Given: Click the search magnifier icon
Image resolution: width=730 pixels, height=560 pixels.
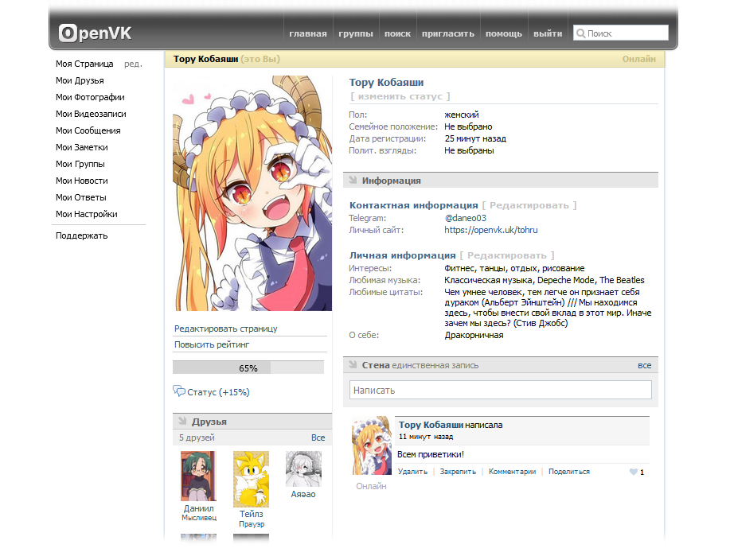Looking at the screenshot, I should pyautogui.click(x=580, y=33).
